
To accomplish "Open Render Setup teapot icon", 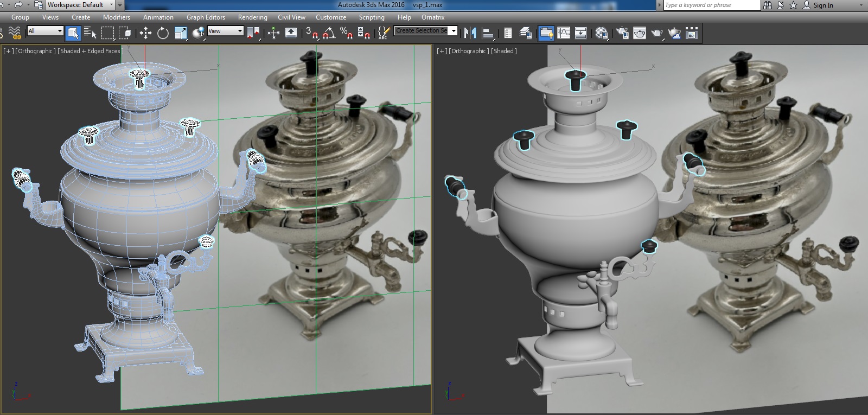I will (623, 33).
